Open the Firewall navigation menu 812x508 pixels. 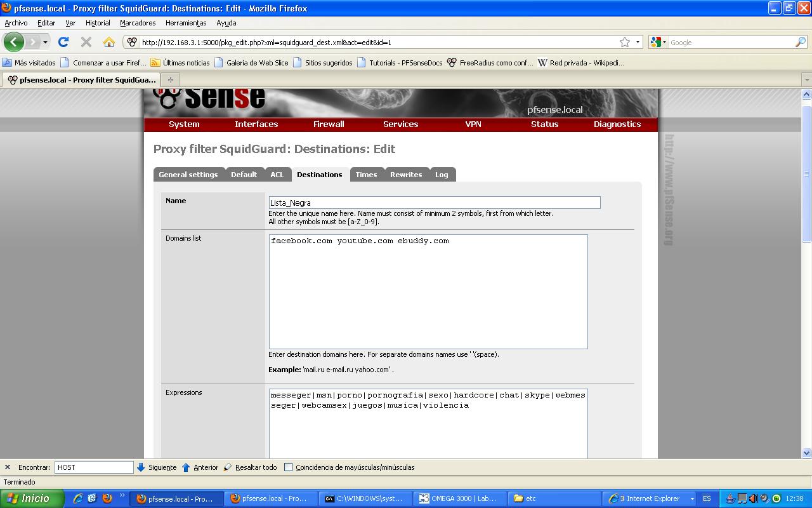(329, 124)
